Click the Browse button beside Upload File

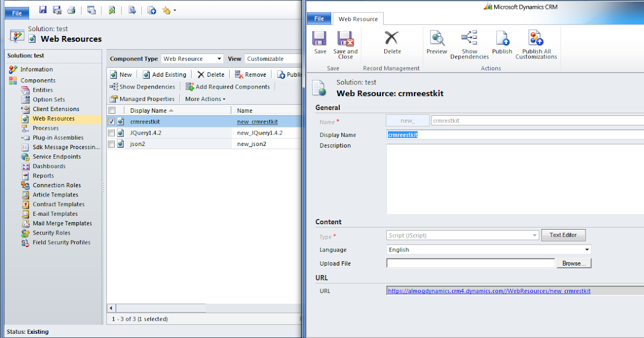point(573,263)
